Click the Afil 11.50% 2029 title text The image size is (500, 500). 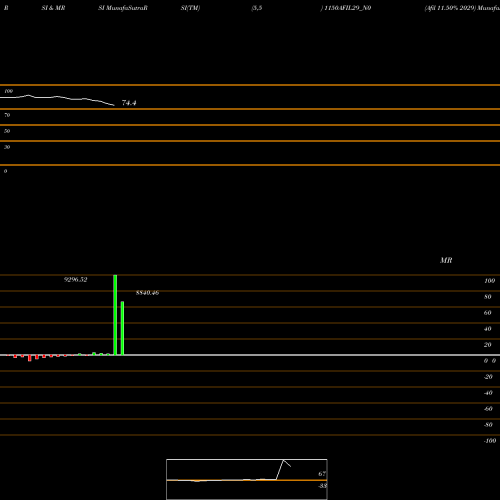coord(450,8)
